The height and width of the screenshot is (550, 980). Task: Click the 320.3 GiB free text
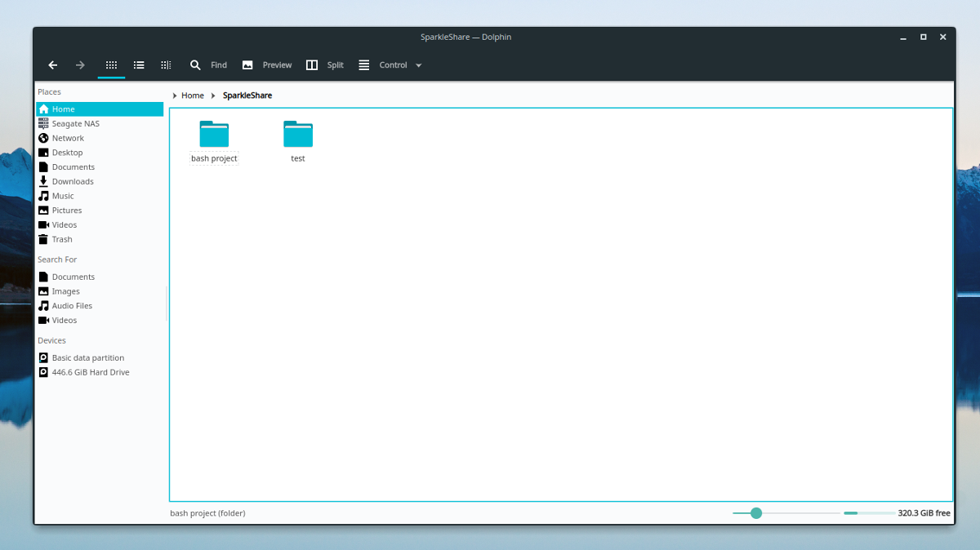coord(924,513)
